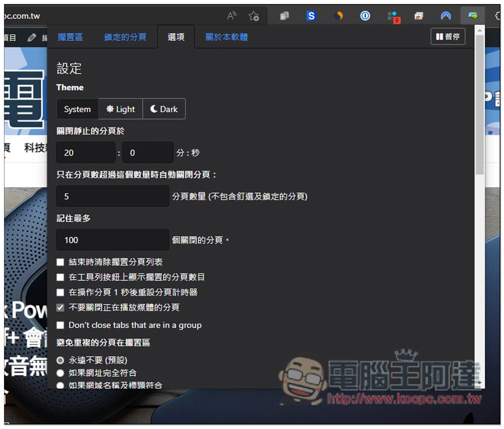504x429 pixels.
Task: Open the 鎖定的分頁 tab
Action: [125, 37]
